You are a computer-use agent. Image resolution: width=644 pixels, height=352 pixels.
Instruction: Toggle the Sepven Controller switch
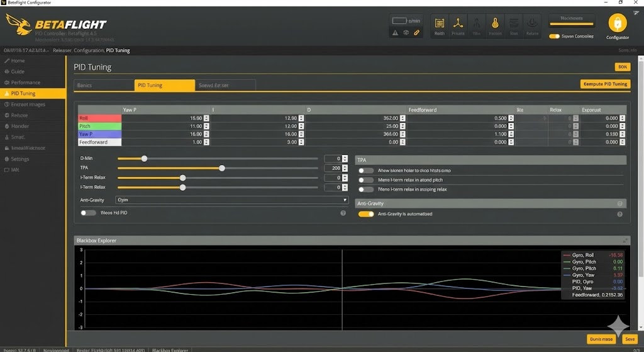pos(554,36)
